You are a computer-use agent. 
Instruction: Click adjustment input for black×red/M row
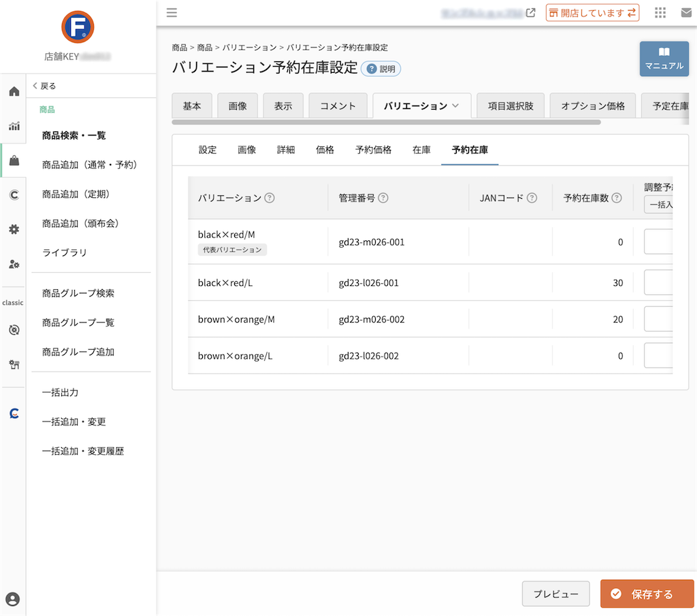[x=659, y=242]
